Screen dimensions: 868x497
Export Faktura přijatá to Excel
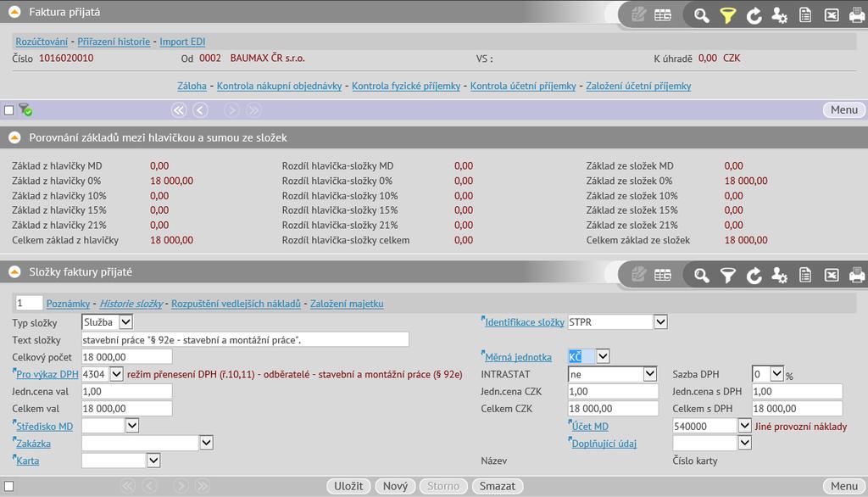point(832,15)
